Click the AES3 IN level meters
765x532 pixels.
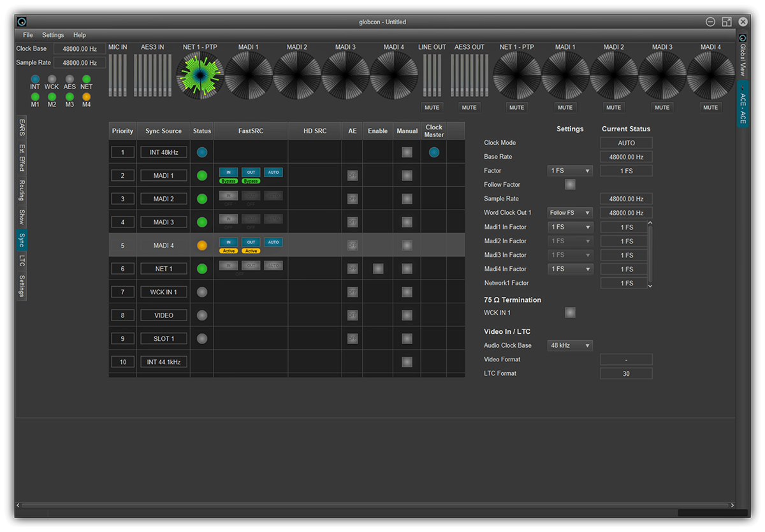[x=152, y=75]
